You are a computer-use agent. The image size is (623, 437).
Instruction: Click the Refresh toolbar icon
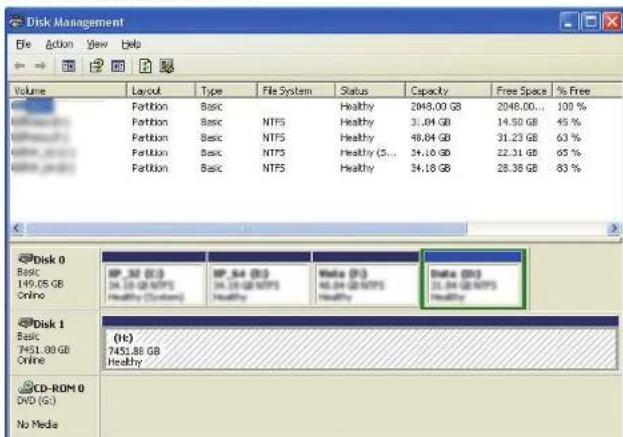point(145,66)
